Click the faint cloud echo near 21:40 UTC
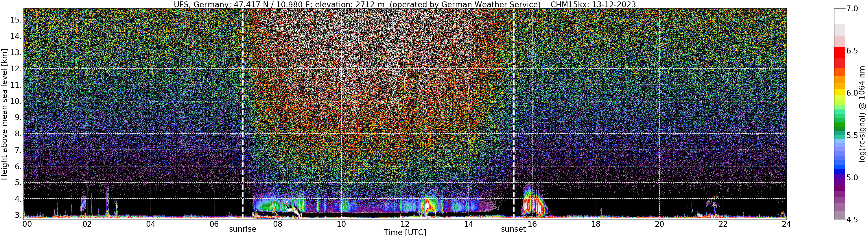Image resolution: width=868 pixels, height=238 pixels. pyautogui.click(x=713, y=201)
